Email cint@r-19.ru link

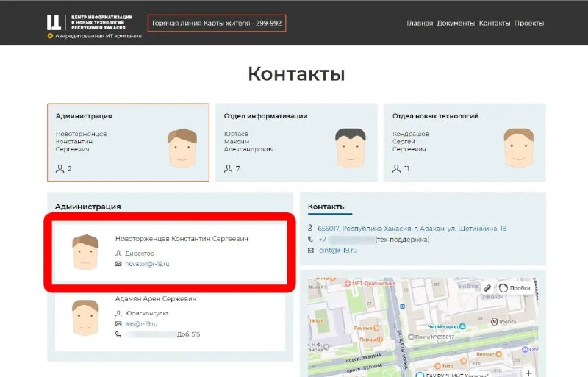pyautogui.click(x=338, y=250)
